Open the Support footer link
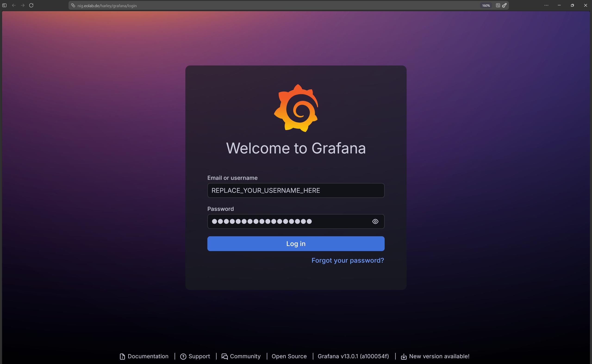592x364 pixels. coord(195,356)
